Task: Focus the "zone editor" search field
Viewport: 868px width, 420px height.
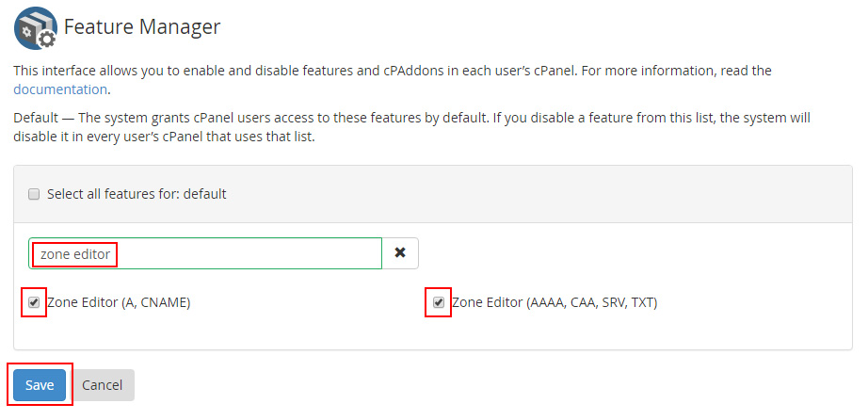Action: [207, 253]
